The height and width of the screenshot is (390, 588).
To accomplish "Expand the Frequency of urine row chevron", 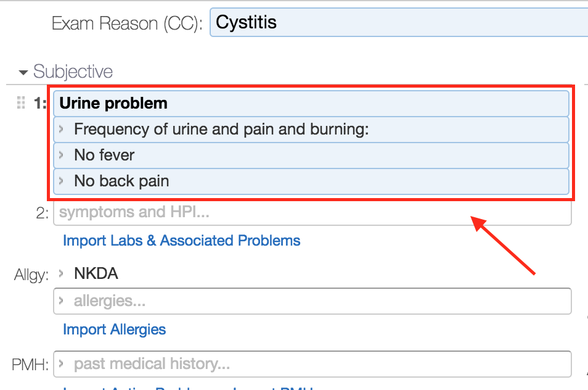I will pos(62,130).
